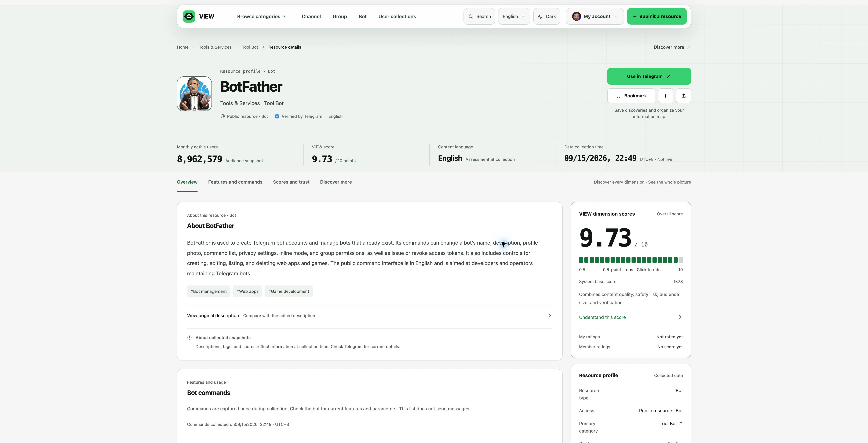The height and width of the screenshot is (443, 868).
Task: Click the last rating bar segment
Action: pyautogui.click(x=681, y=260)
